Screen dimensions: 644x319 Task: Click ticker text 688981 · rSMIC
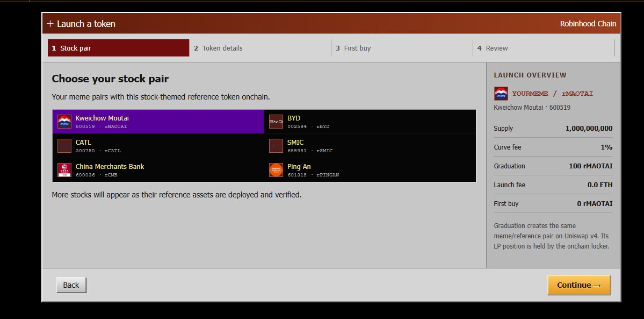click(310, 151)
